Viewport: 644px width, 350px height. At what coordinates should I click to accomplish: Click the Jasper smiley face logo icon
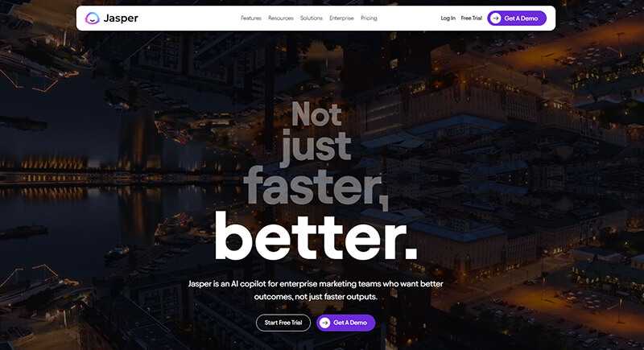click(x=92, y=18)
